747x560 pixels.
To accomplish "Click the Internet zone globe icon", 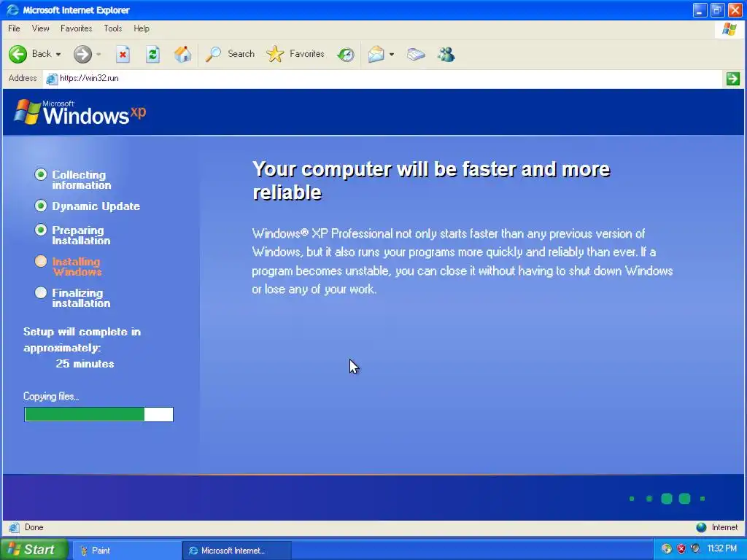I will [x=701, y=528].
